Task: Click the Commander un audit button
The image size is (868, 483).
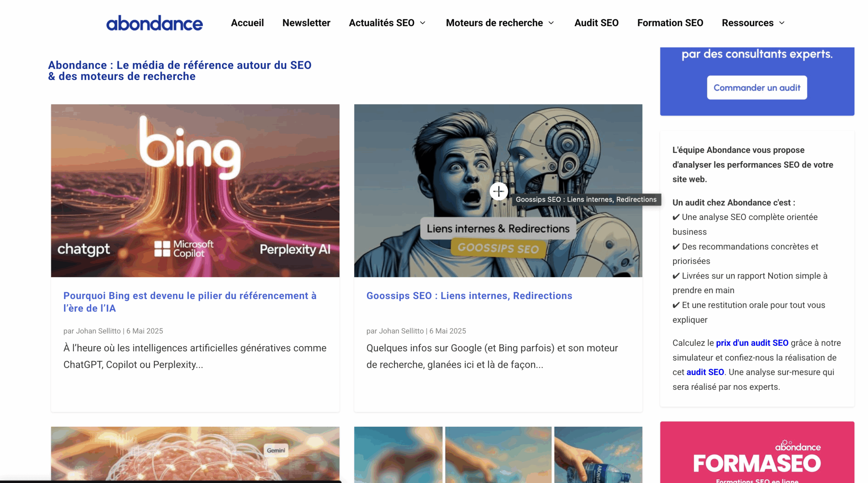Action: coord(756,87)
